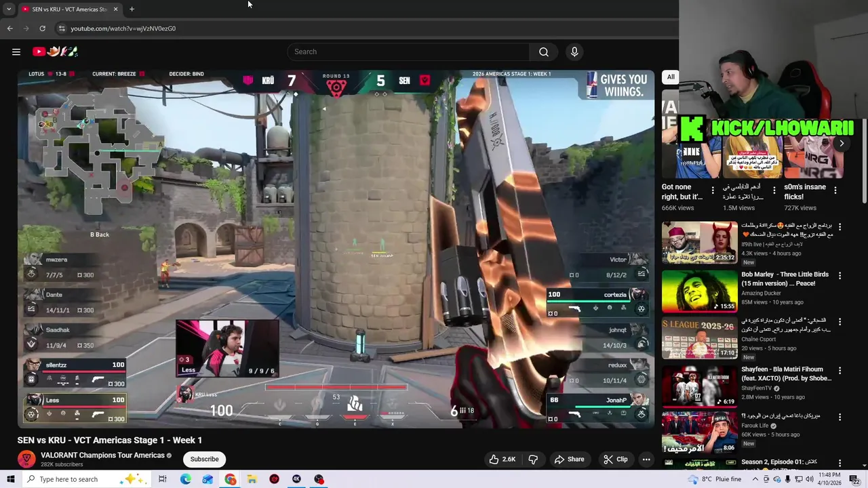868x488 pixels.
Task: Start voice search with the microphone
Action: [574, 52]
